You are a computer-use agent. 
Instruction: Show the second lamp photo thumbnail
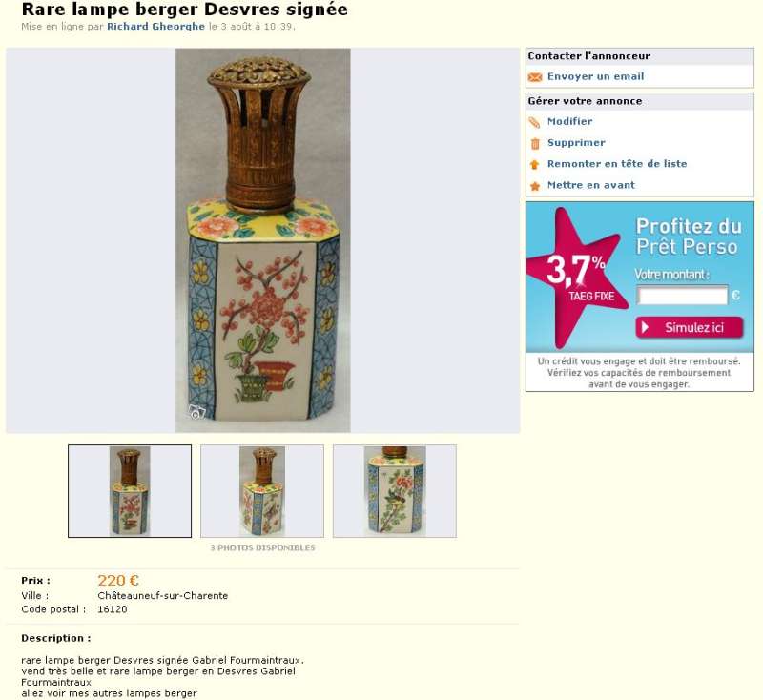(262, 491)
